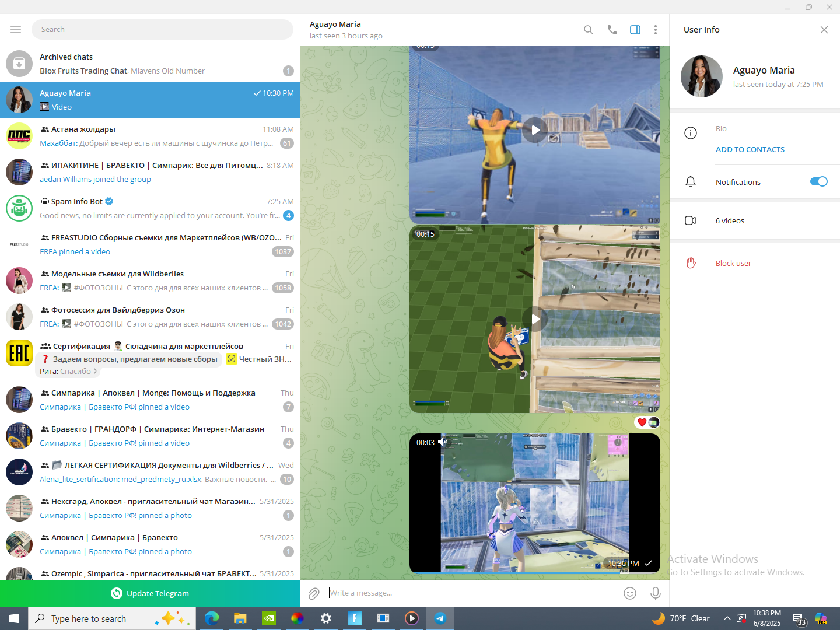The height and width of the screenshot is (630, 840).
Task: Show hidden system tray icons
Action: [x=727, y=618]
